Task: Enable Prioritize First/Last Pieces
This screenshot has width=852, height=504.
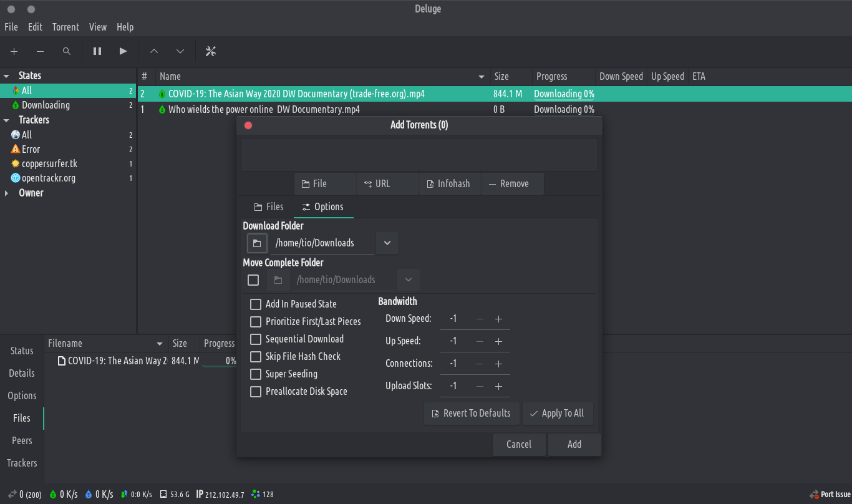Action: [255, 322]
